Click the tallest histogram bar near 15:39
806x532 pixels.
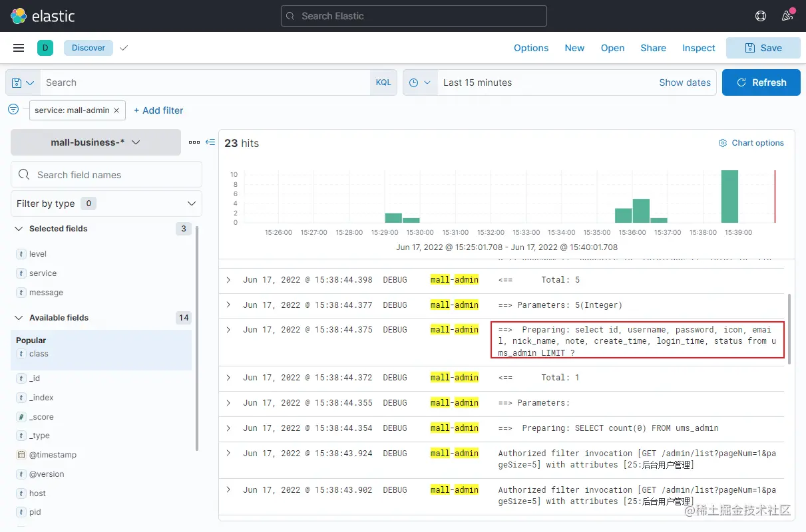pyautogui.click(x=729, y=197)
